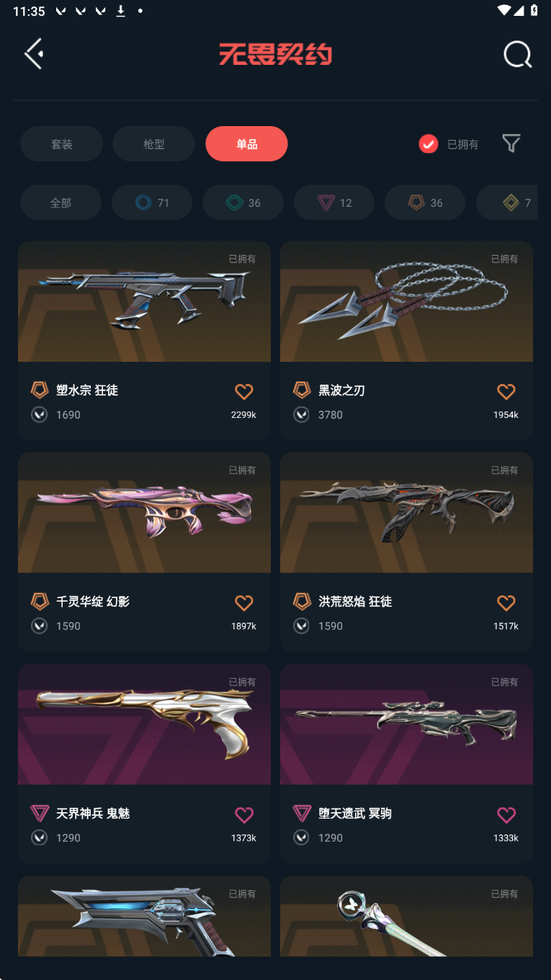Filter by green diamond tier 36

pos(243,202)
